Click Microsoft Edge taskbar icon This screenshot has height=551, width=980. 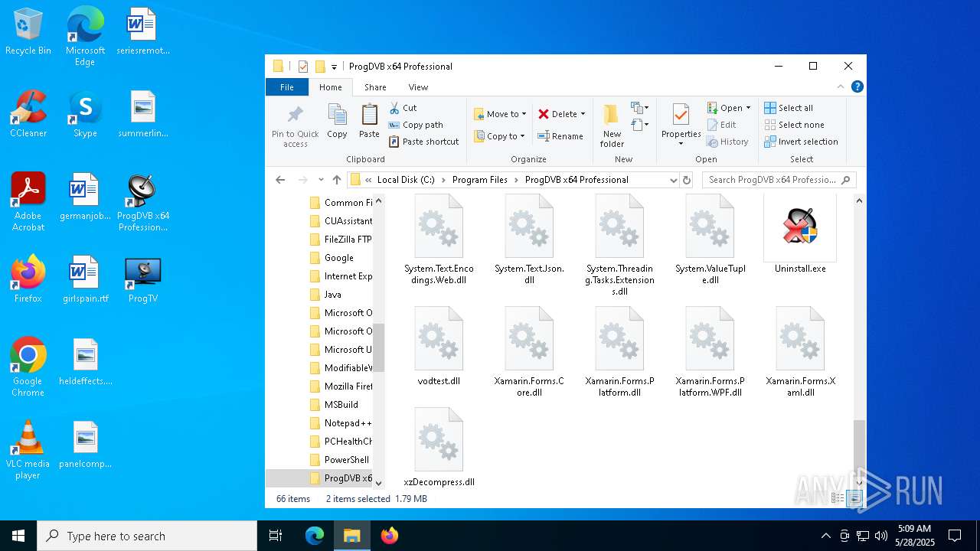pos(315,536)
